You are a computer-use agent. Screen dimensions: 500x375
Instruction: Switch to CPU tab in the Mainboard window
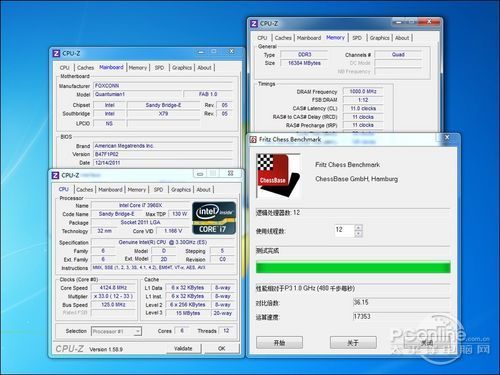[65, 67]
